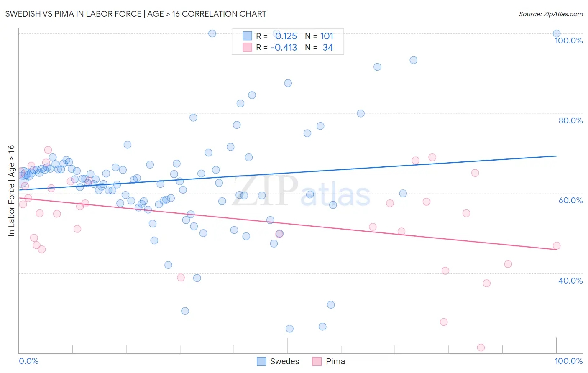Click the -0.413 correlation value
588x373 pixels.
284,47
